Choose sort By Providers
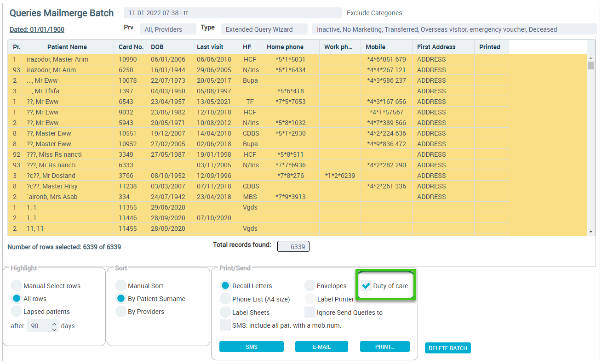602x364 pixels. 121,311
